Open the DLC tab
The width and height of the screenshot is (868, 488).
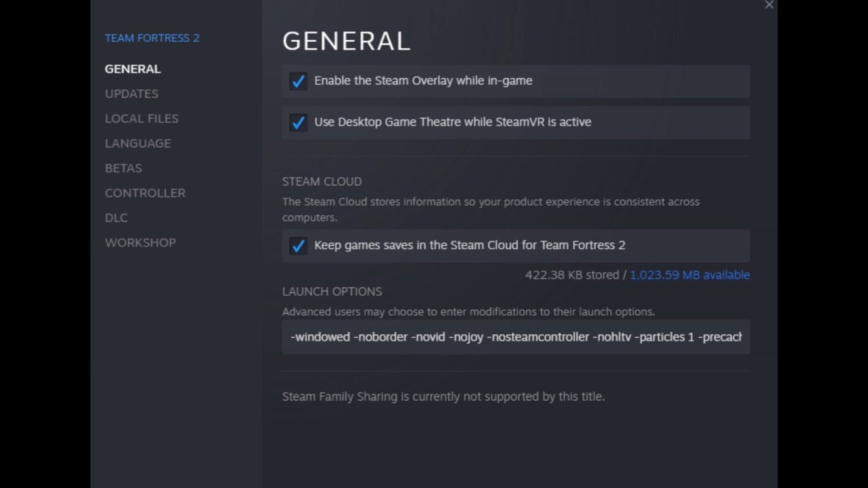(x=116, y=217)
